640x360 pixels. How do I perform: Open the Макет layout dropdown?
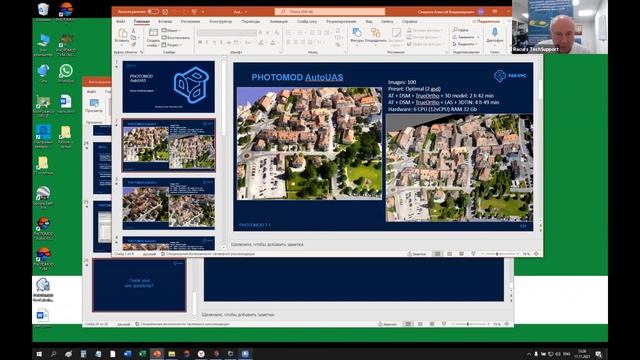pos(171,30)
